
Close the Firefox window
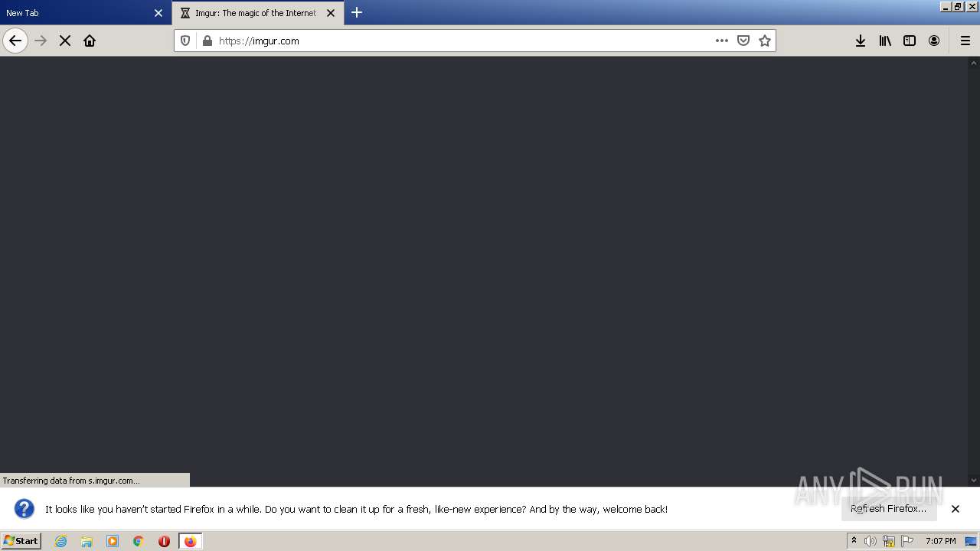click(x=972, y=6)
